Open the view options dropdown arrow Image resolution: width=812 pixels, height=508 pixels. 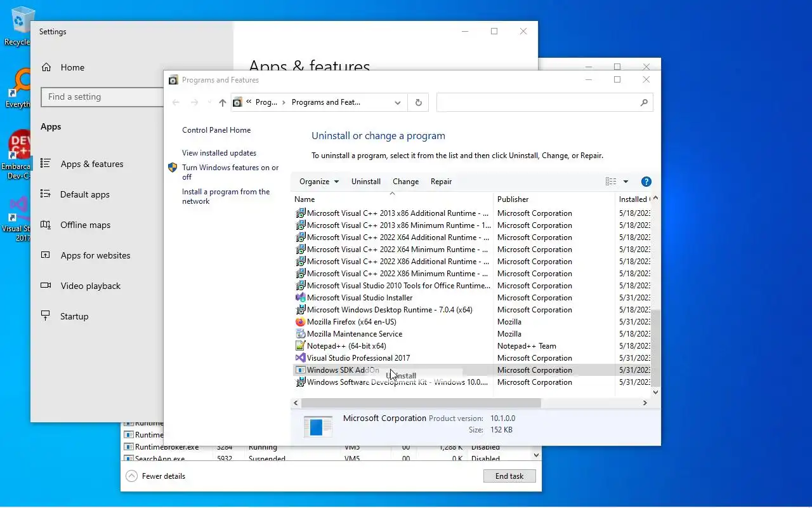click(625, 182)
